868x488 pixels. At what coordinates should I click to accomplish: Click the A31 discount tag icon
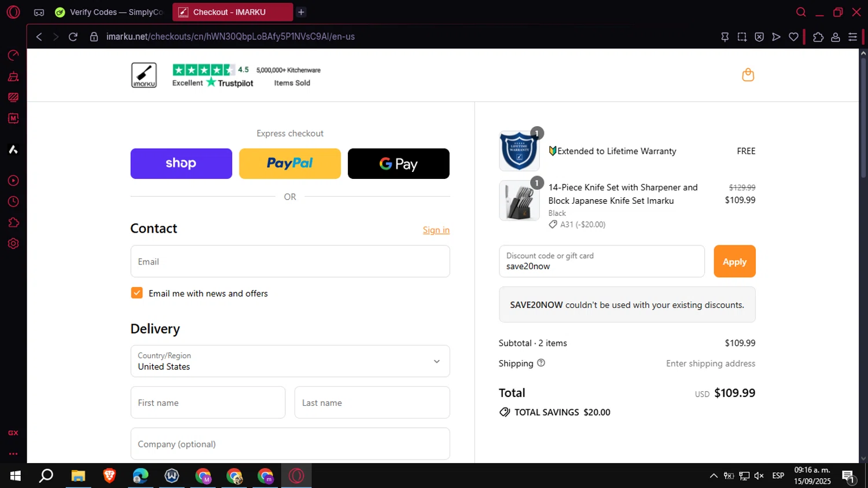pyautogui.click(x=553, y=225)
